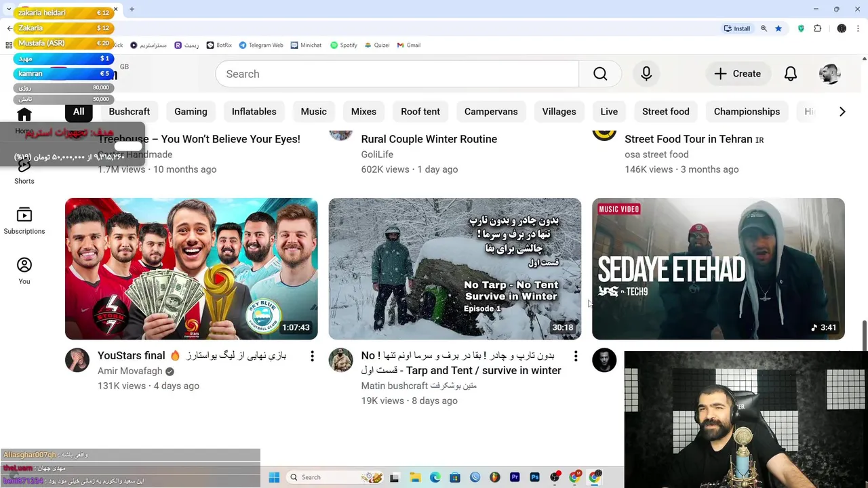Open Windows Start menu
The height and width of the screenshot is (488, 868).
click(274, 477)
